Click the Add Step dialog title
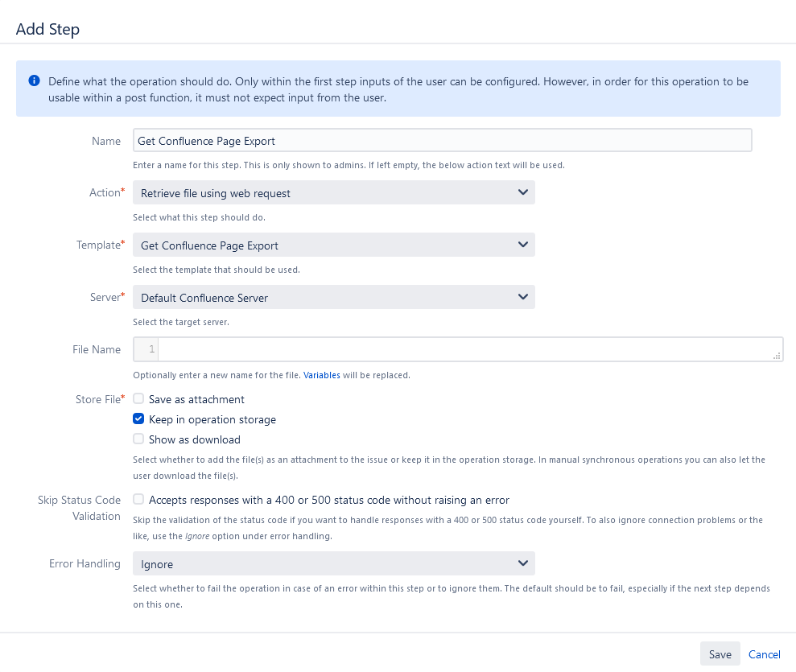This screenshot has width=796, height=672. pyautogui.click(x=47, y=30)
